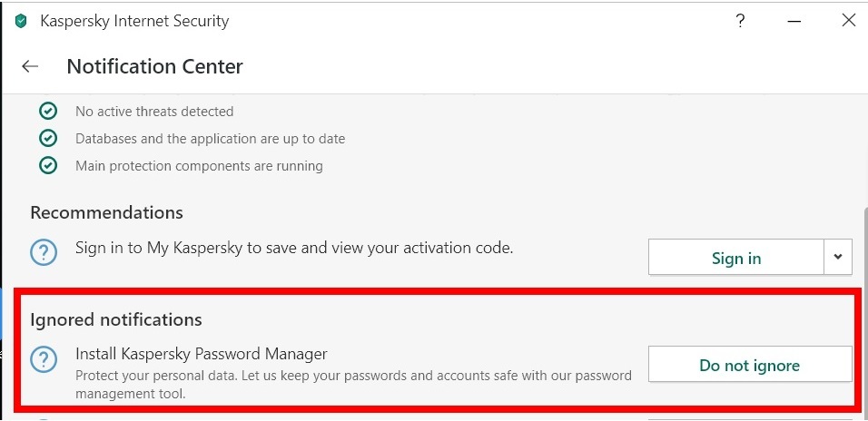Select the Install Kaspersky Password Manager title

click(x=202, y=354)
